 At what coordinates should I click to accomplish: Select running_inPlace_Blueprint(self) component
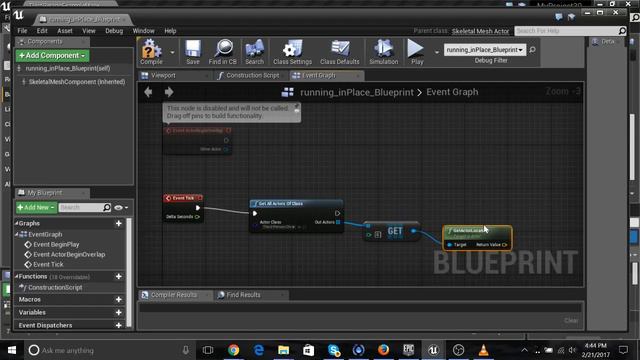click(68, 68)
